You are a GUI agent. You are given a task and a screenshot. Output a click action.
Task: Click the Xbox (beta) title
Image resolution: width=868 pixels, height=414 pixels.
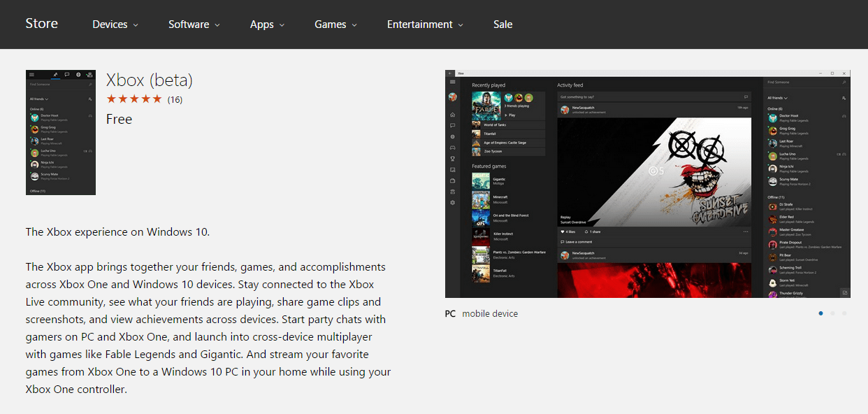pos(150,80)
